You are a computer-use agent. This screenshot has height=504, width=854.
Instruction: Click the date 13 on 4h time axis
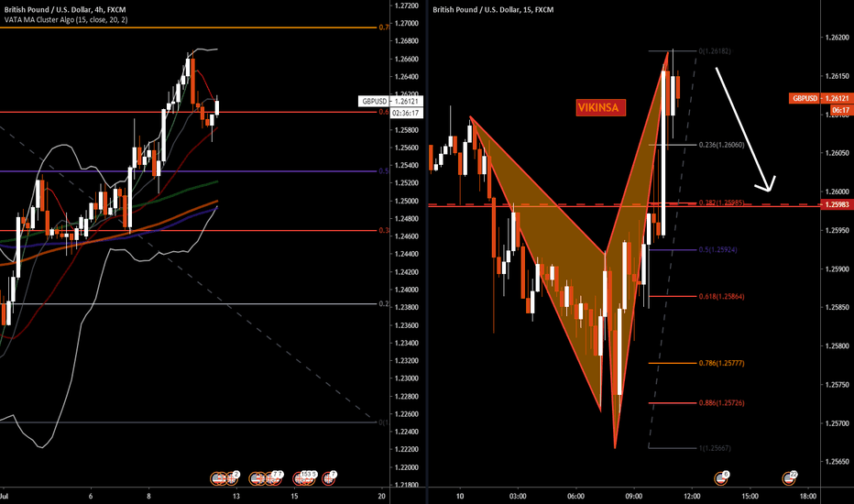click(235, 497)
